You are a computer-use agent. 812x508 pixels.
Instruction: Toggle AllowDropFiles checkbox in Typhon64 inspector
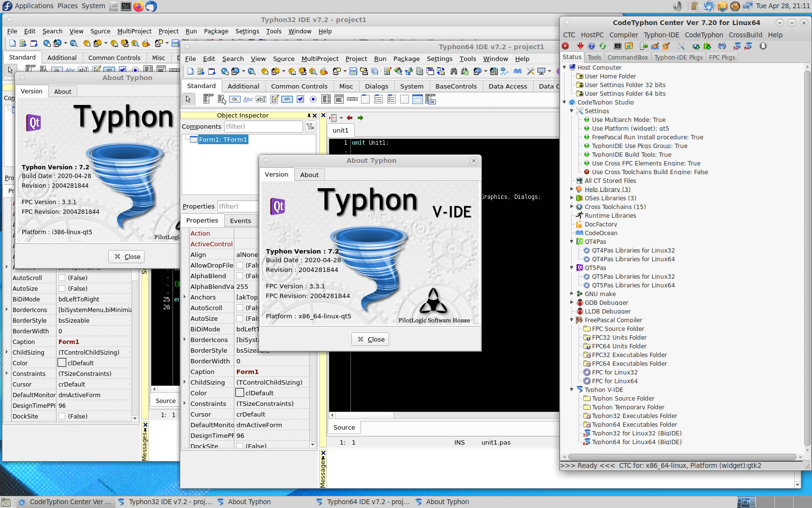(x=240, y=265)
